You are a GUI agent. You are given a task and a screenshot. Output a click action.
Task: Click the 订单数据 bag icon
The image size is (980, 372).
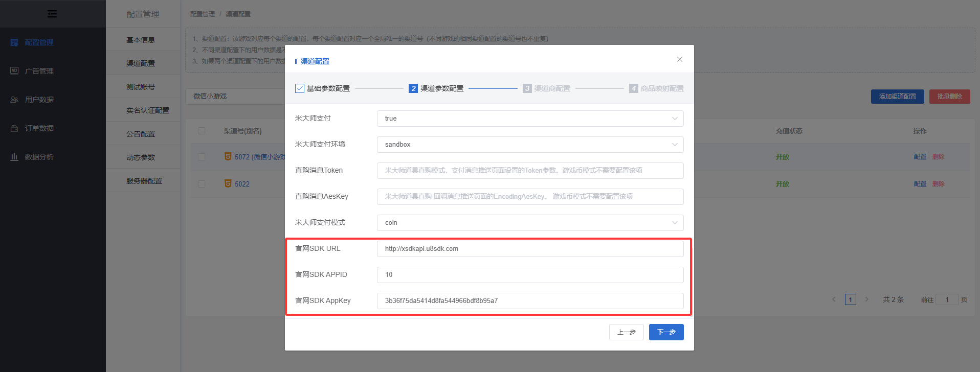(x=14, y=128)
